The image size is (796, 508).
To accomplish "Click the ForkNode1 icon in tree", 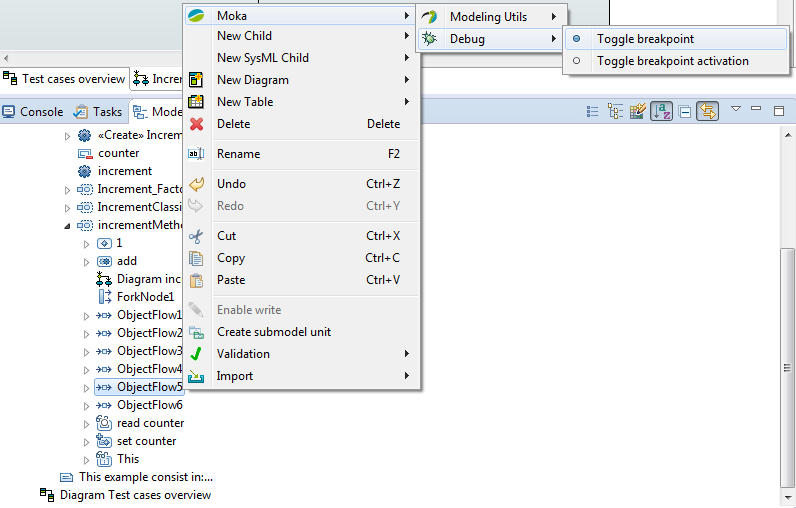I will (x=104, y=297).
